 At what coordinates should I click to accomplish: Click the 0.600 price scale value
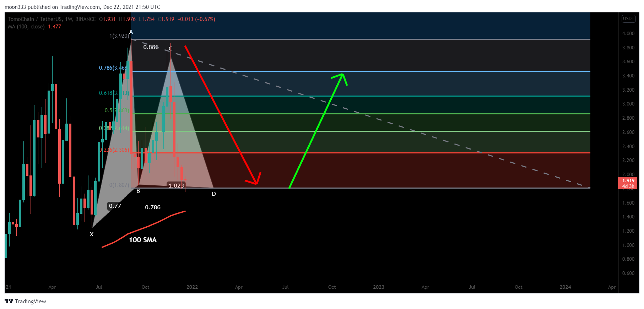(628, 273)
